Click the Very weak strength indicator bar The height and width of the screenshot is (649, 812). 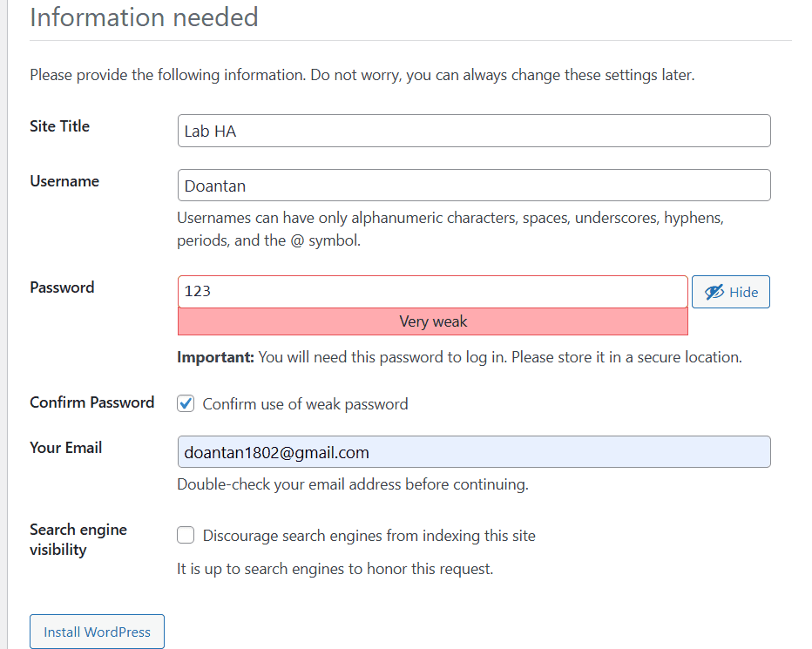click(x=432, y=321)
